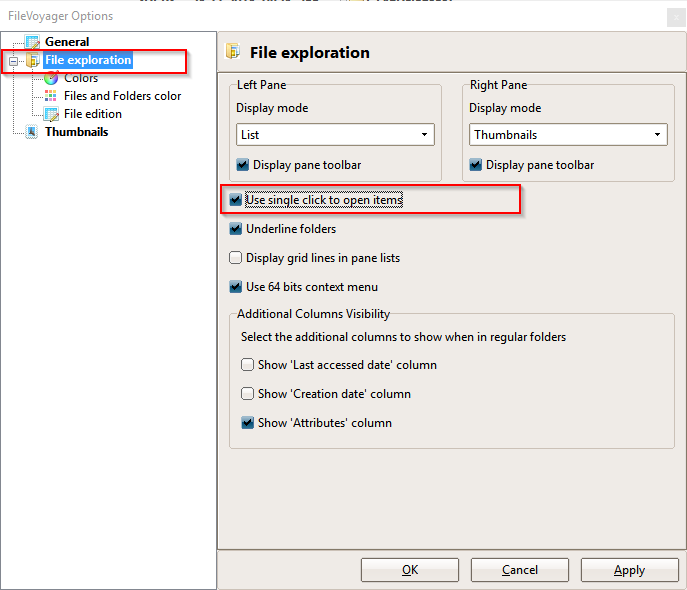687x590 pixels.
Task: Click the File exploration header icon
Action: pos(233,52)
